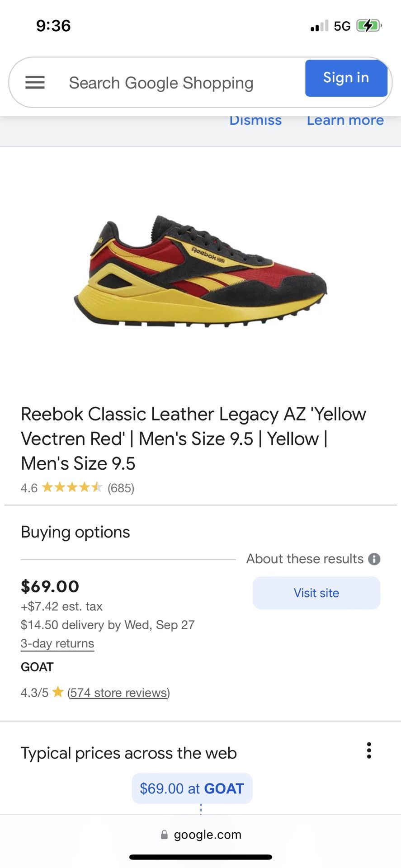401x868 pixels.
Task: Open the three-dot options for Typical prices
Action: 369,750
